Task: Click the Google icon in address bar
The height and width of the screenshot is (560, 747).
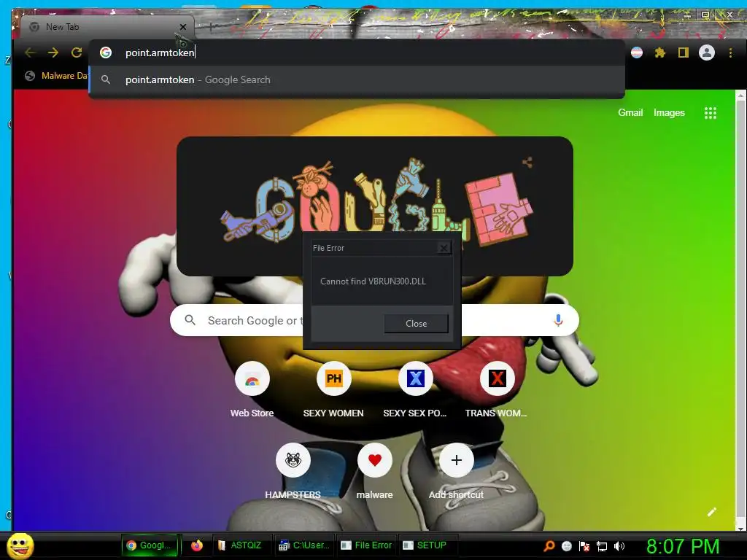Action: pyautogui.click(x=106, y=52)
